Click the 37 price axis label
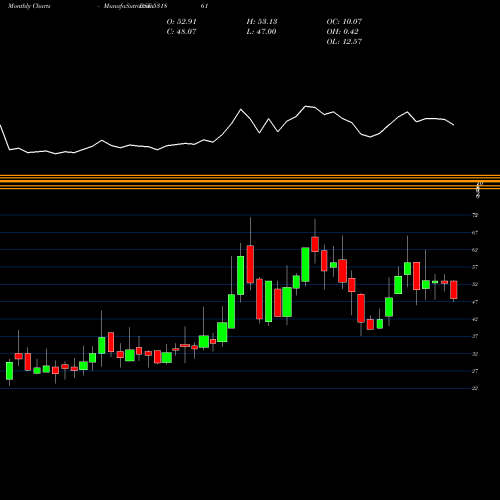 coord(475,337)
